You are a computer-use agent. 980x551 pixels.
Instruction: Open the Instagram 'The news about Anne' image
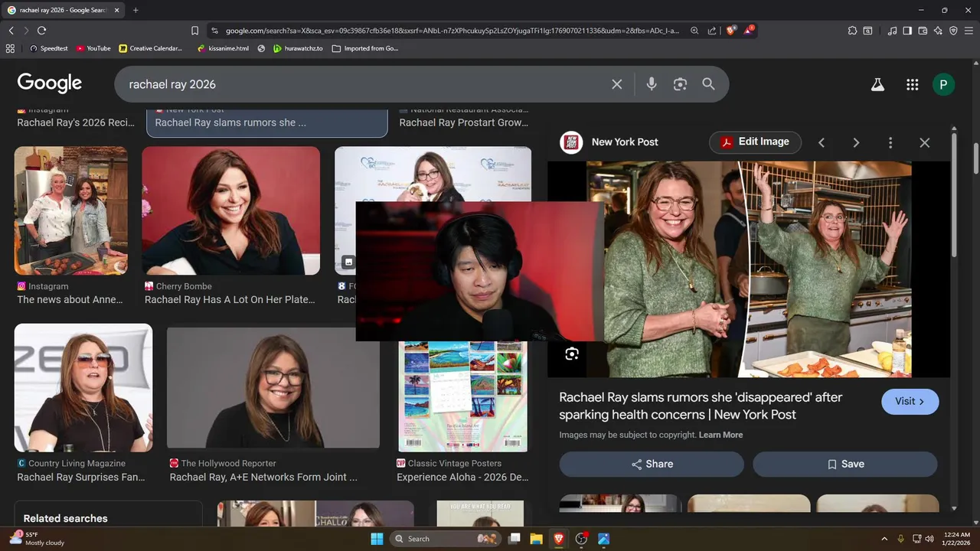71,210
